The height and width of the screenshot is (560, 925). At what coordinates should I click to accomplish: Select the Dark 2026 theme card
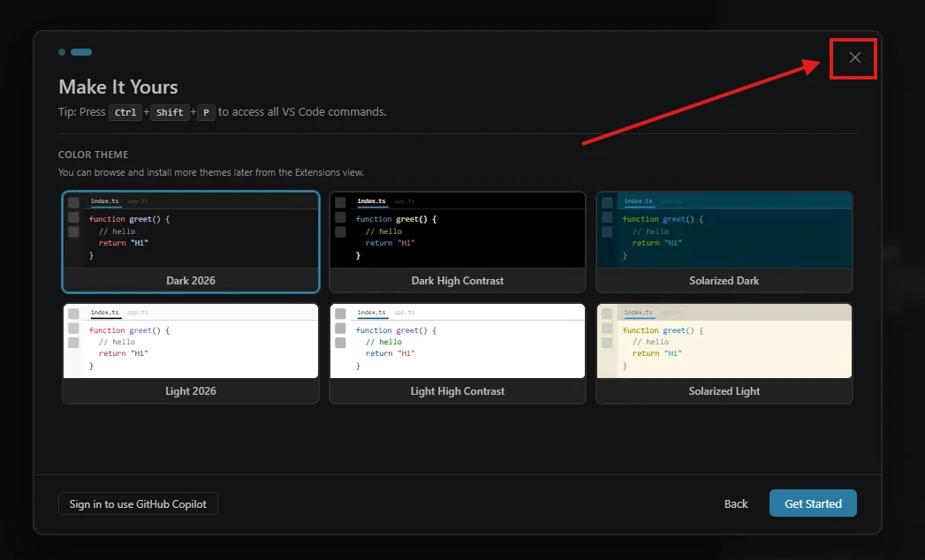(x=191, y=242)
